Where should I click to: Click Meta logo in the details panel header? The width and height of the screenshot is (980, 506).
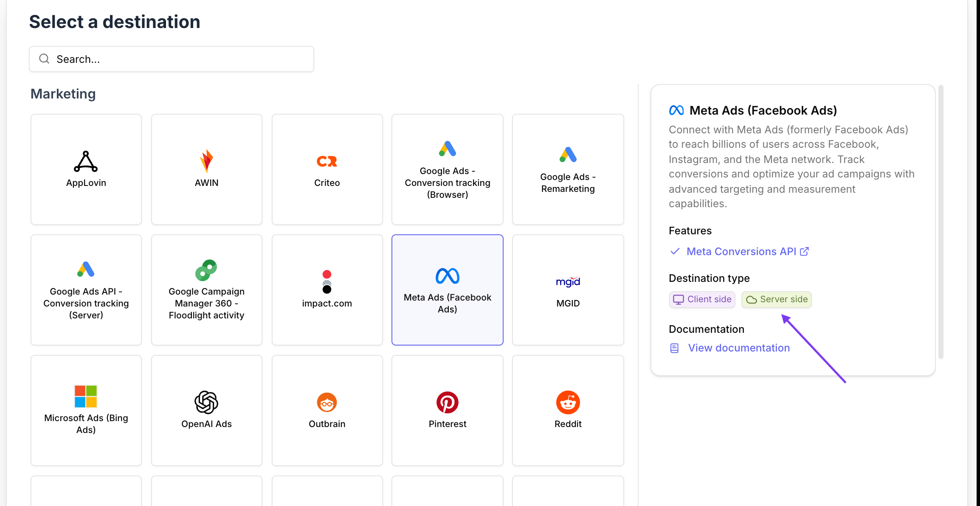click(x=676, y=110)
